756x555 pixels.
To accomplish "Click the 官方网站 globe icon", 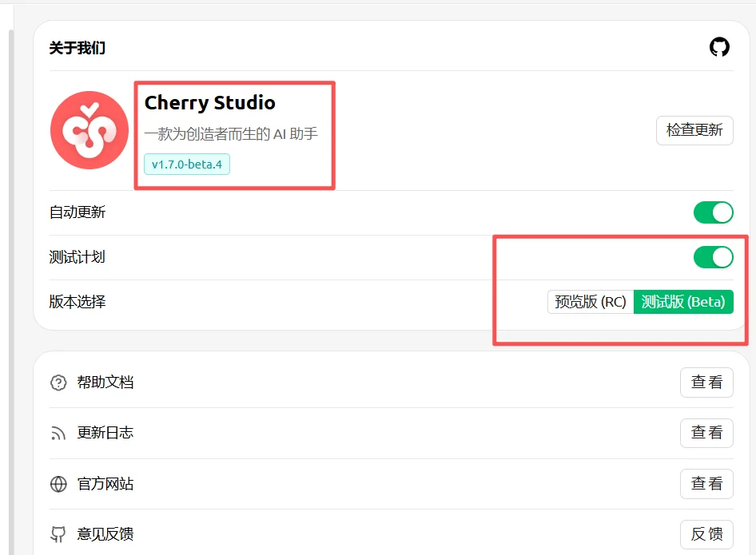I will tap(58, 484).
